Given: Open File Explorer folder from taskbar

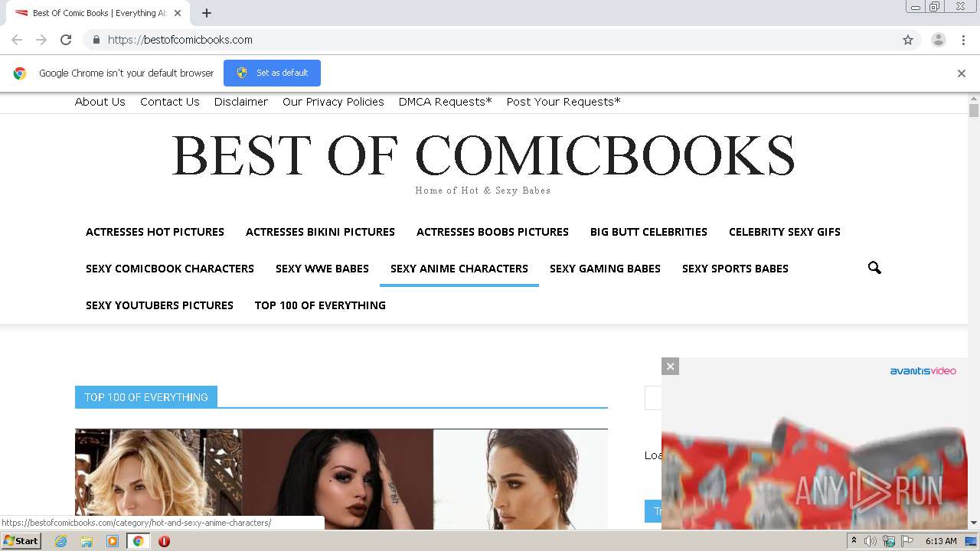Looking at the screenshot, I should 87,541.
